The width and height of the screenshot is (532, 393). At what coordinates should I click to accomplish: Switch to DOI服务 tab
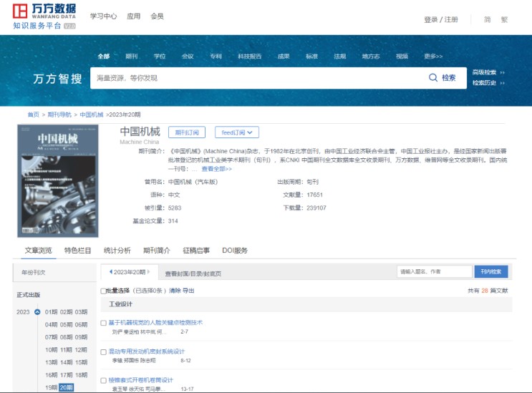pos(235,251)
